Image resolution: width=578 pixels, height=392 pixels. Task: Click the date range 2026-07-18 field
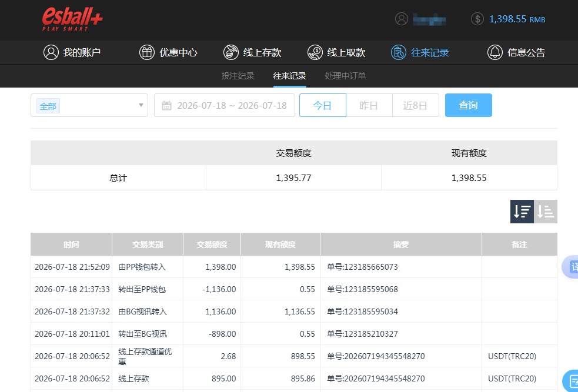pyautogui.click(x=225, y=105)
